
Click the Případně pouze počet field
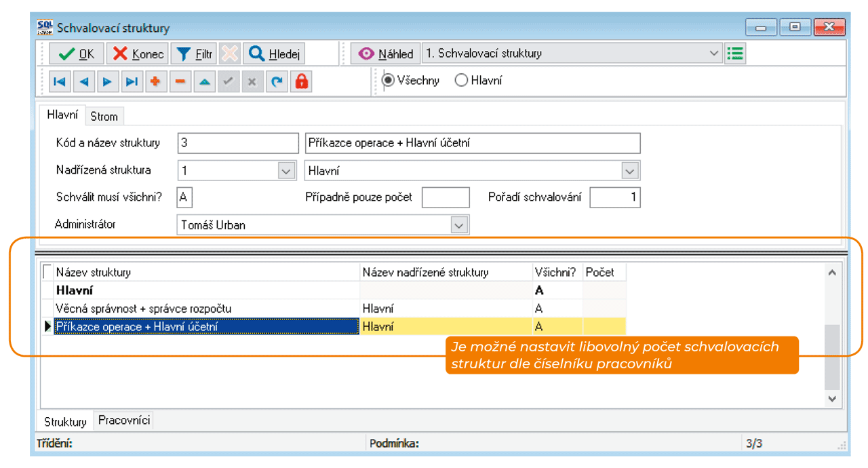(x=446, y=198)
